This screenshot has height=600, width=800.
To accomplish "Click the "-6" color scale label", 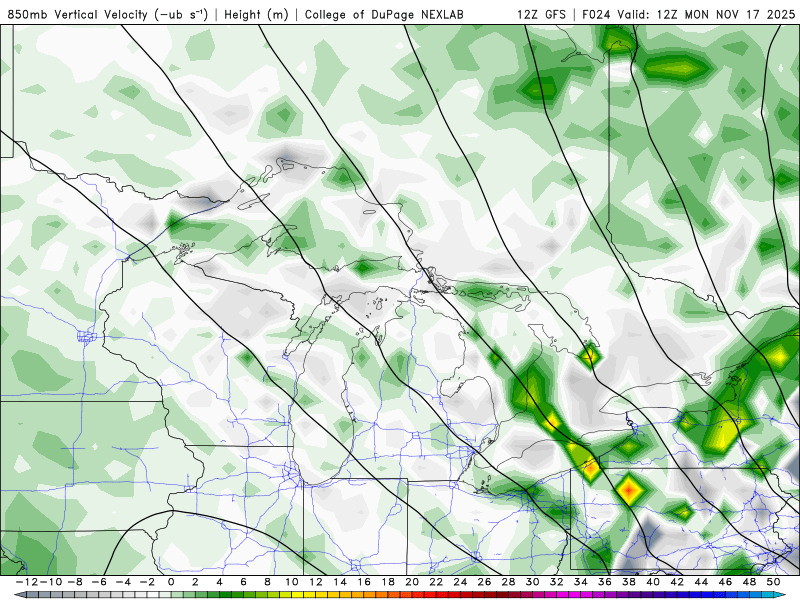I will [98, 582].
